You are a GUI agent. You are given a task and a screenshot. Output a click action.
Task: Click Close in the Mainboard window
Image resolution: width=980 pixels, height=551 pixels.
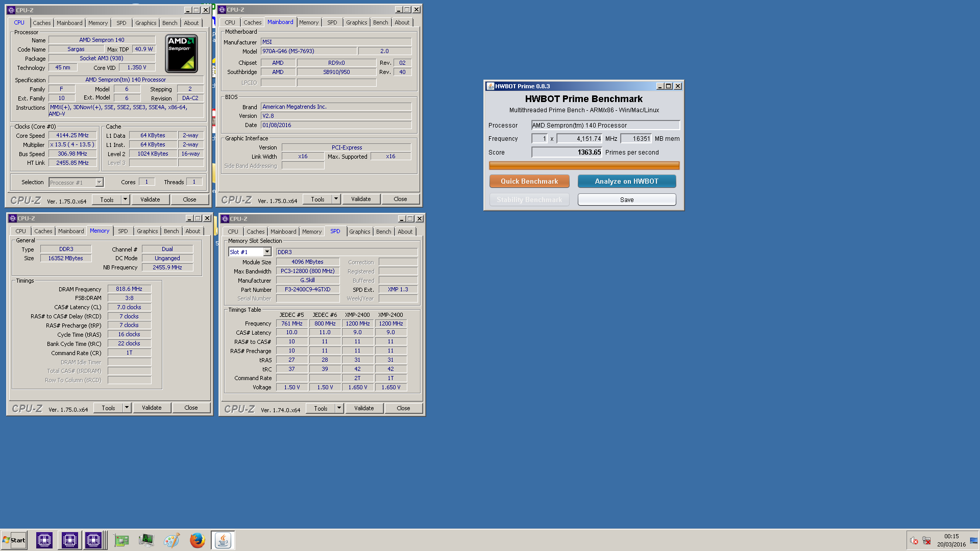coord(400,199)
